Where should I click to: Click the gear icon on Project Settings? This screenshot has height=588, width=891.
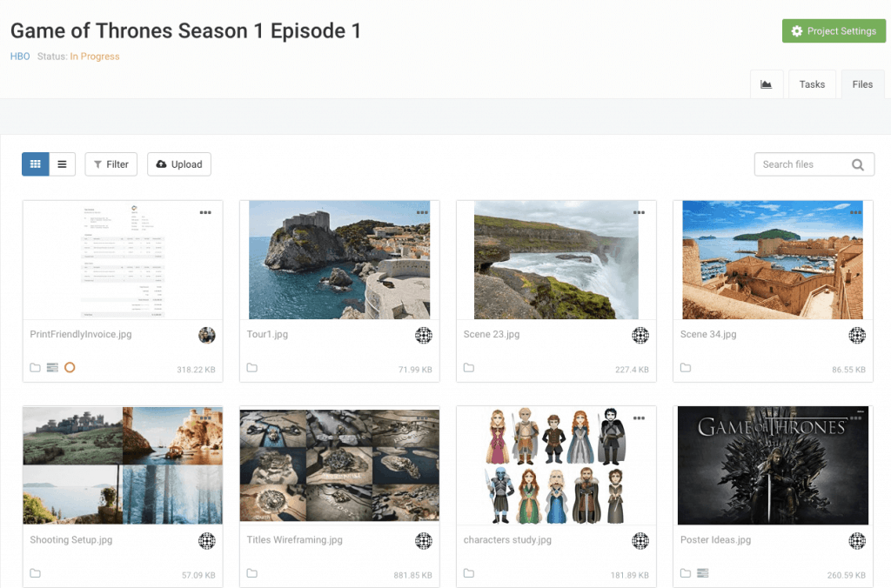pos(796,30)
